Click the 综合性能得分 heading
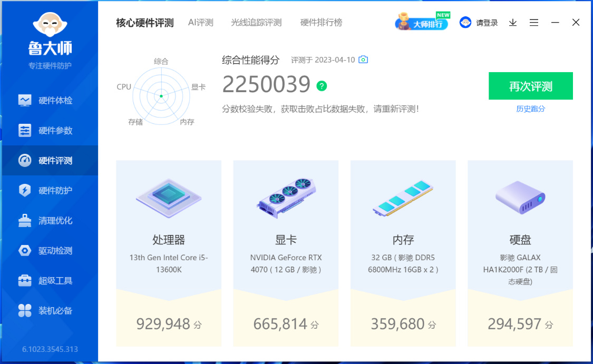Image resolution: width=593 pixels, height=364 pixels. [x=251, y=60]
